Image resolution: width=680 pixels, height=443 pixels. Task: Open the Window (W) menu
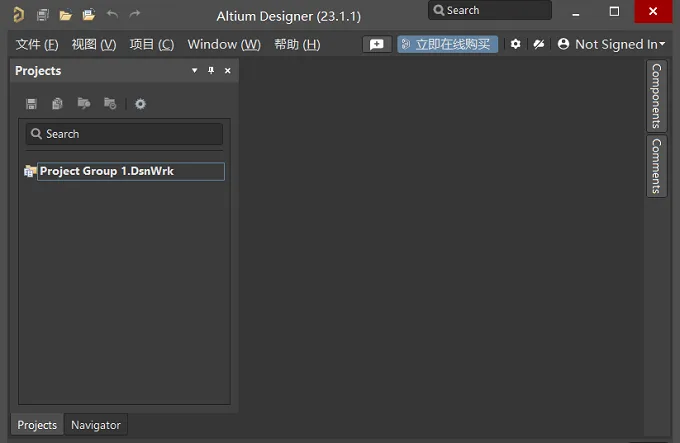224,44
